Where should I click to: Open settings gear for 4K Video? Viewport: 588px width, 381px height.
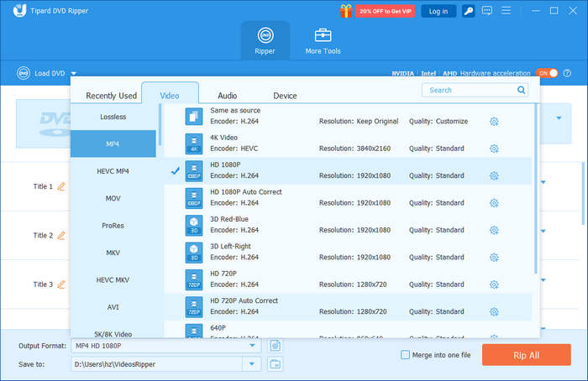494,149
